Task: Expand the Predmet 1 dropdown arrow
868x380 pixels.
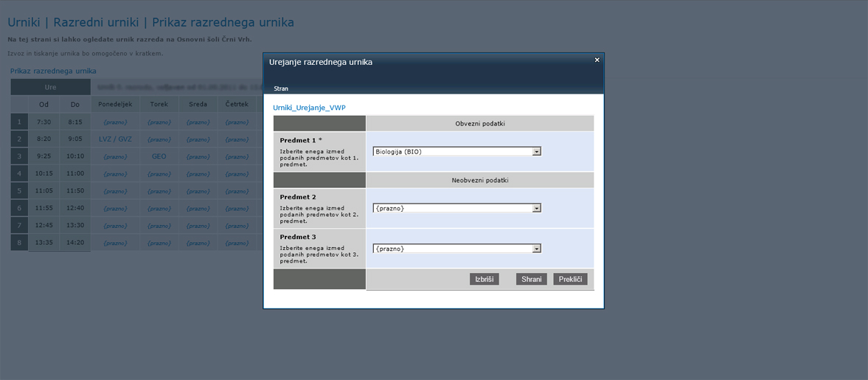Action: 537,152
